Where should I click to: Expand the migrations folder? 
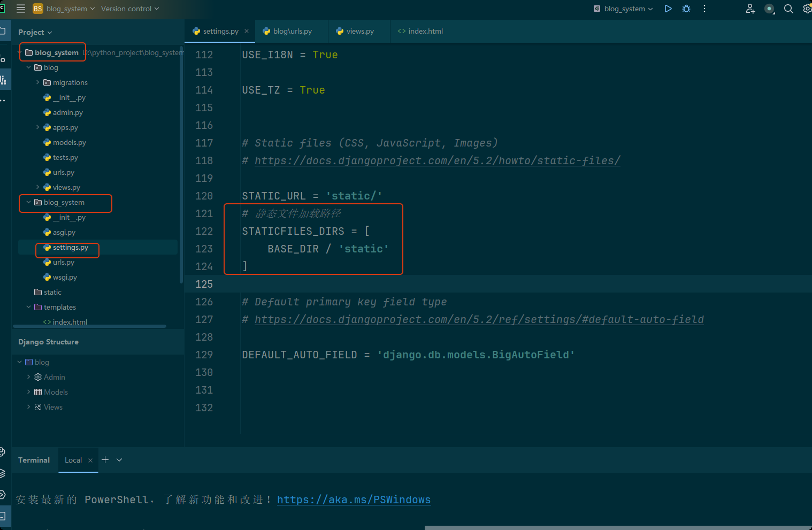click(x=37, y=82)
